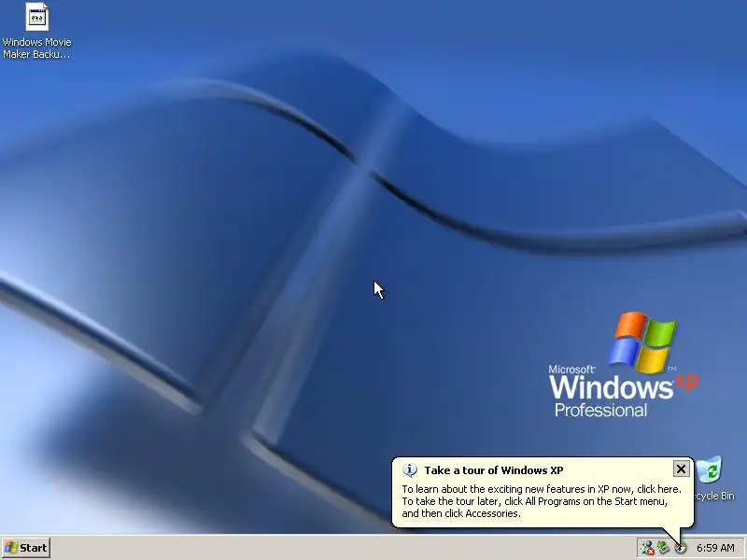The width and height of the screenshot is (747, 560).
Task: Click the Windows Messenger tray icon
Action: click(x=647, y=548)
